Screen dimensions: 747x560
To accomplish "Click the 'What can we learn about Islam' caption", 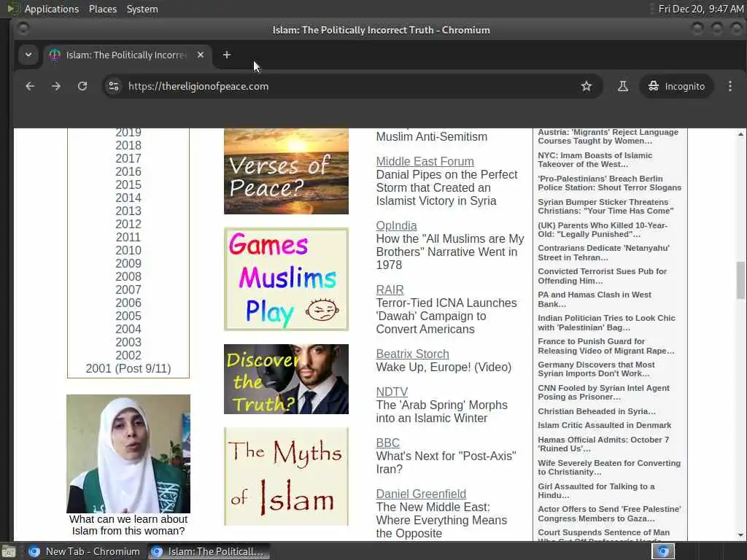I will pos(128,525).
